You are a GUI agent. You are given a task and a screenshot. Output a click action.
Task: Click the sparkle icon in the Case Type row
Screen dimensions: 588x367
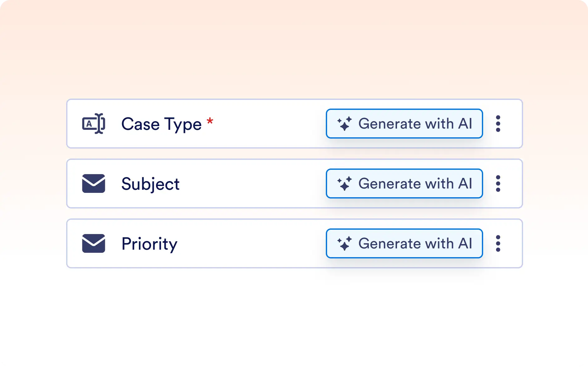345,124
